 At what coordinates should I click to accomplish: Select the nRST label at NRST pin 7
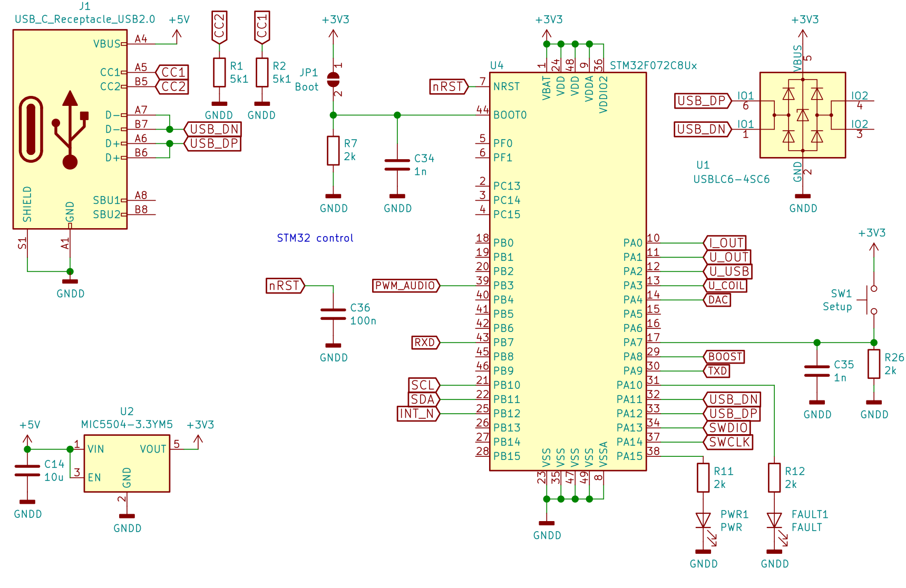tap(449, 86)
